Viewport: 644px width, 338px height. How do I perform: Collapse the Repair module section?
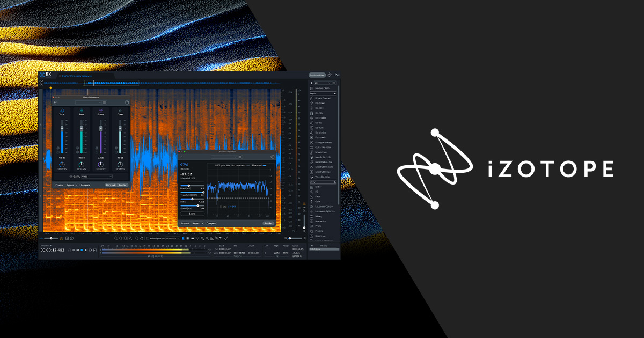pyautogui.click(x=336, y=94)
